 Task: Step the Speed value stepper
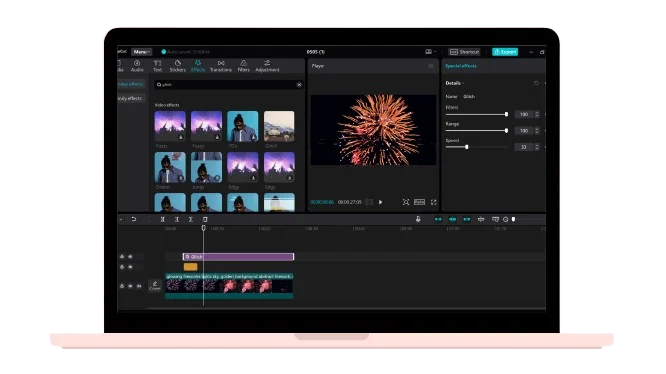(537, 147)
